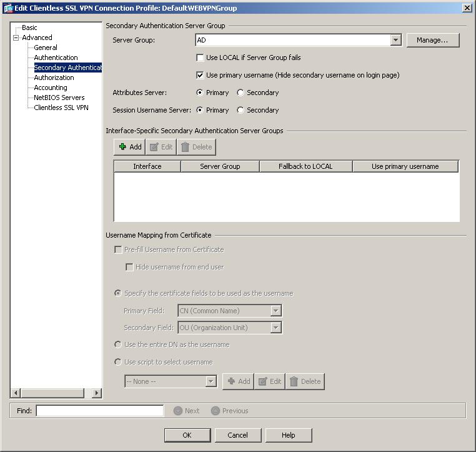
Task: Click into the Find input field
Action: click(100, 411)
